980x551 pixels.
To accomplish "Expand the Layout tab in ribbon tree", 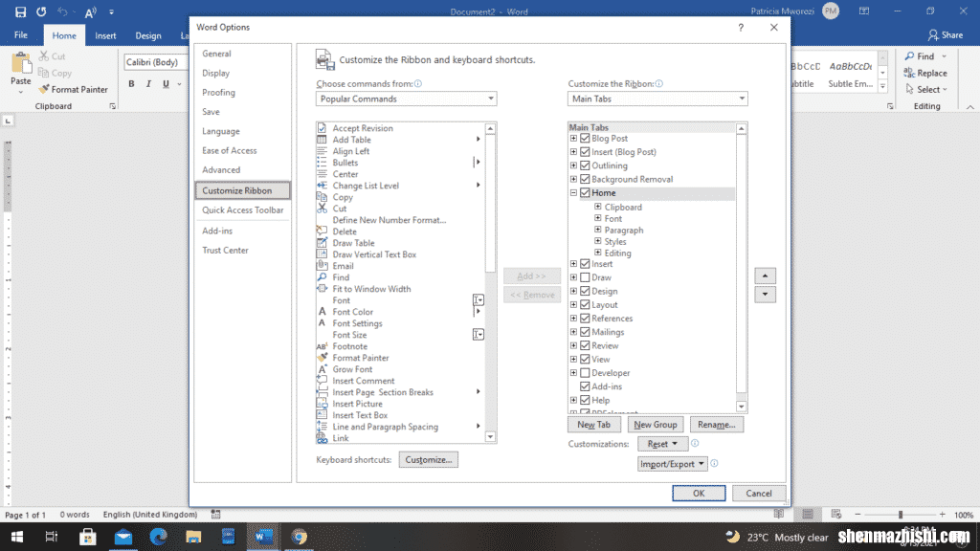I will [573, 305].
